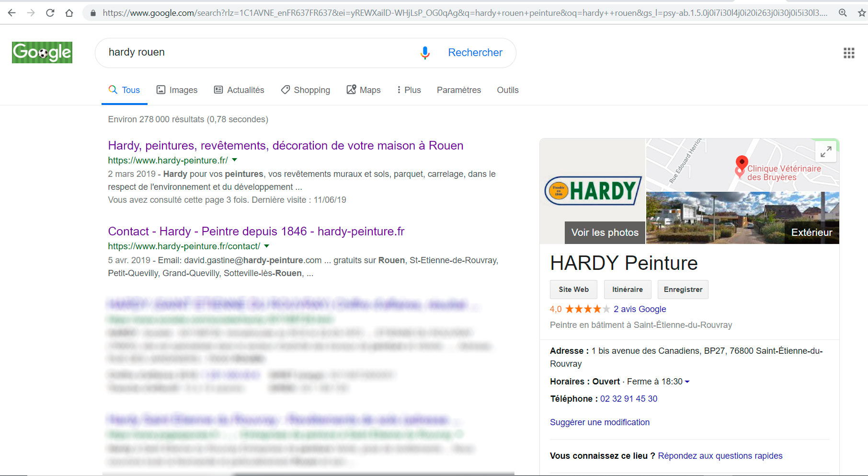
Task: Open the Plus more menu
Action: click(409, 90)
